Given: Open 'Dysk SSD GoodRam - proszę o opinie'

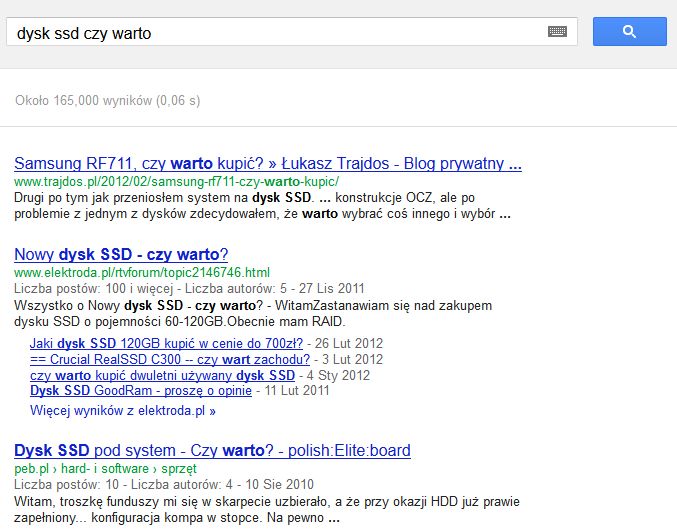Looking at the screenshot, I should pyautogui.click(x=141, y=391).
